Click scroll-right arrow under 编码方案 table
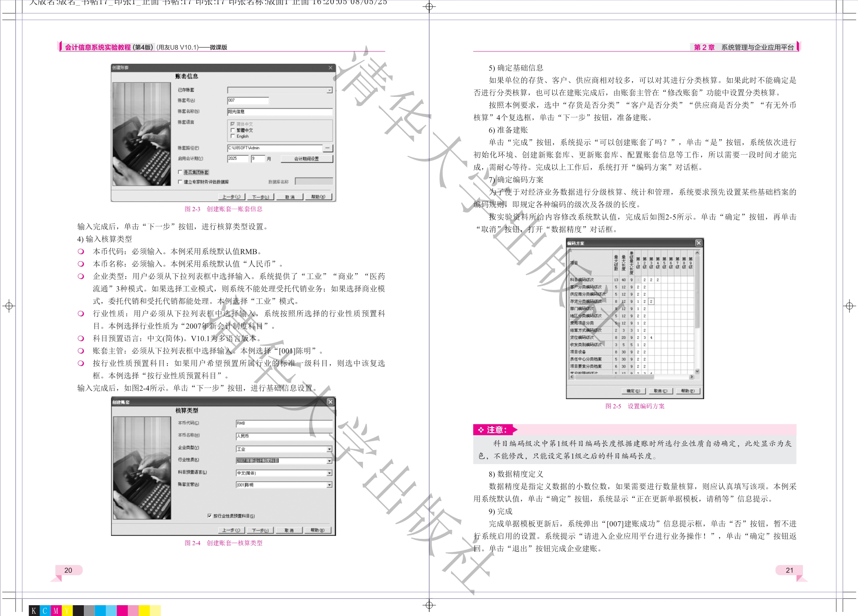Viewport: 858px width, 616px height. pos(691,377)
